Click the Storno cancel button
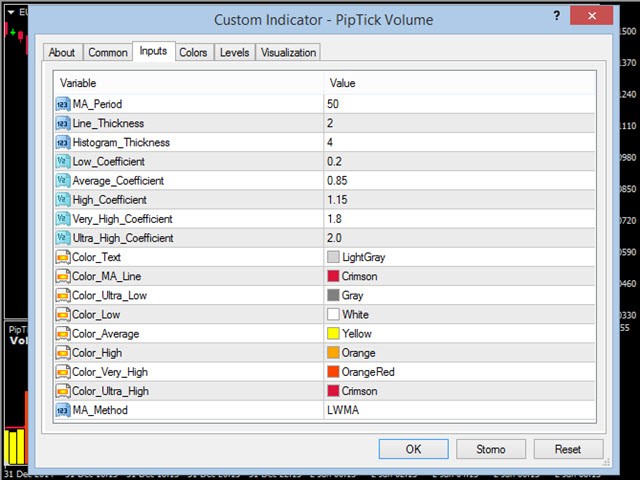The width and height of the screenshot is (640, 480). 491,449
